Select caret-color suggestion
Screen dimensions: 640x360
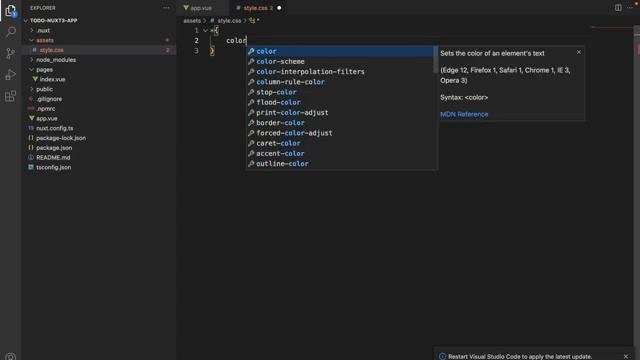[340, 143]
